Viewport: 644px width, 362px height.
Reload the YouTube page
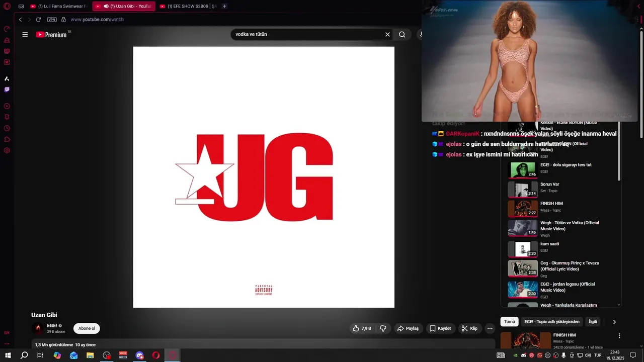pos(38,20)
